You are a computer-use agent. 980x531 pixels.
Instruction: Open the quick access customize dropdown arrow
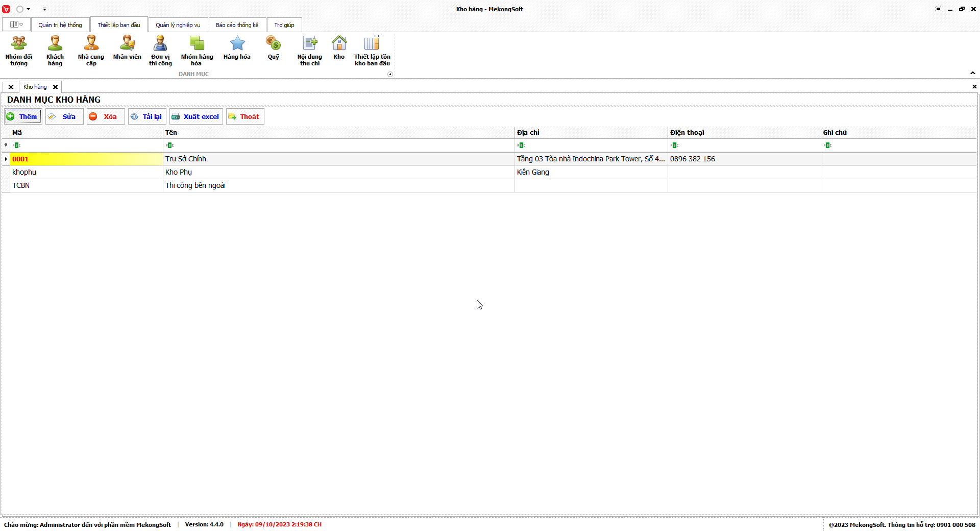click(x=44, y=9)
